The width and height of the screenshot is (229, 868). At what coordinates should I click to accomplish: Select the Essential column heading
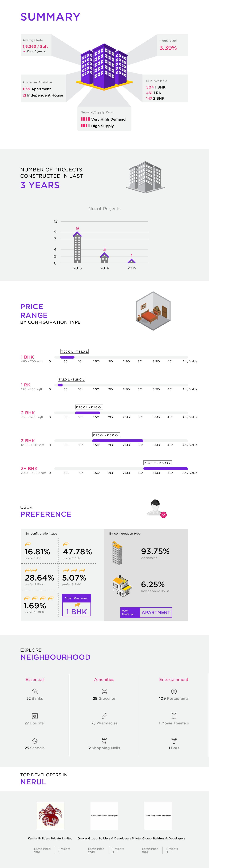click(35, 679)
